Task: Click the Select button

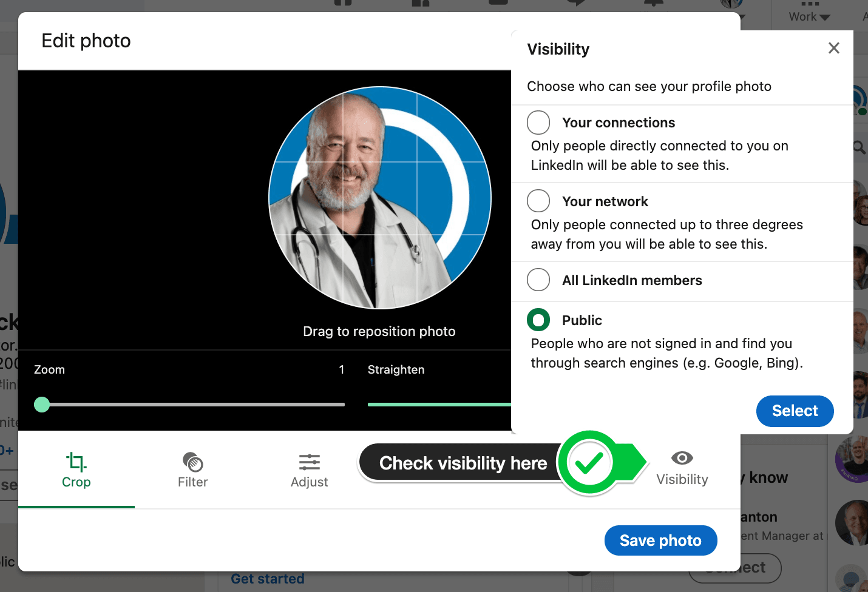Action: pos(795,411)
